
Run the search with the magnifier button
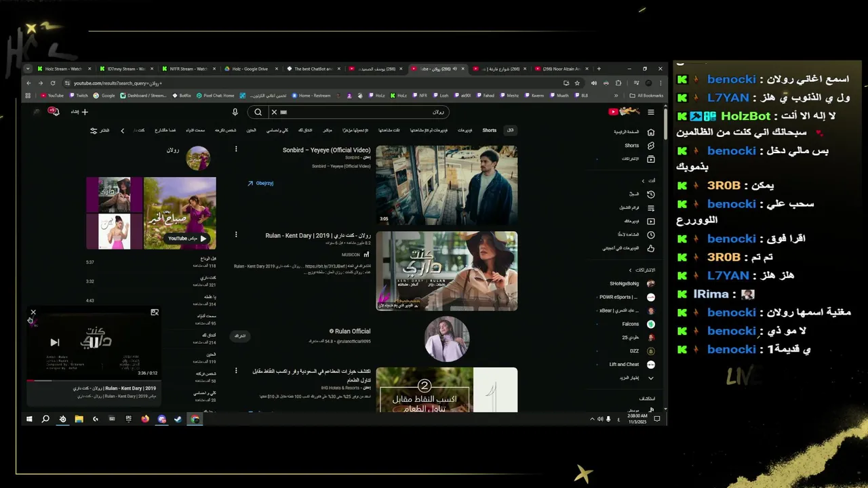click(x=258, y=112)
